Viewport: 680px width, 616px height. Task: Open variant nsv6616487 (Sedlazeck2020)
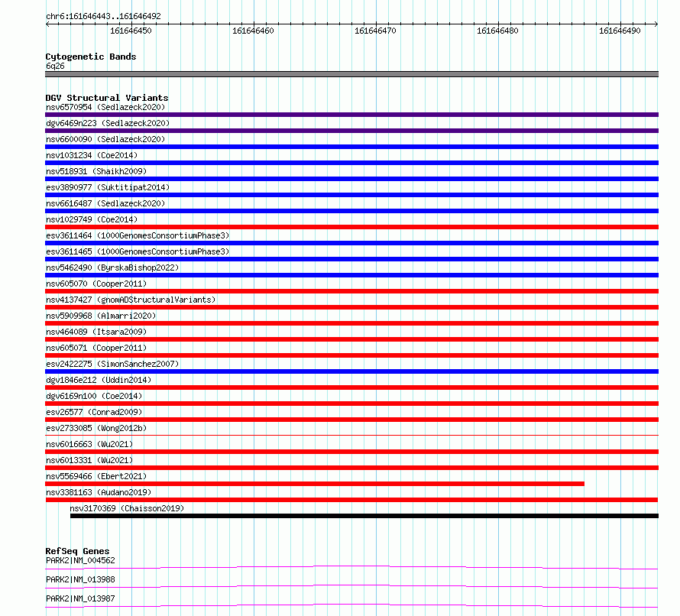(x=105, y=203)
